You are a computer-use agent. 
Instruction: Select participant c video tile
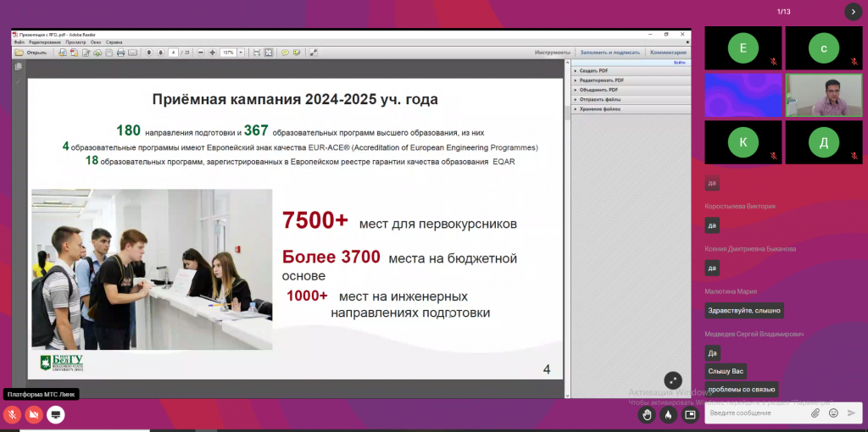tap(824, 48)
